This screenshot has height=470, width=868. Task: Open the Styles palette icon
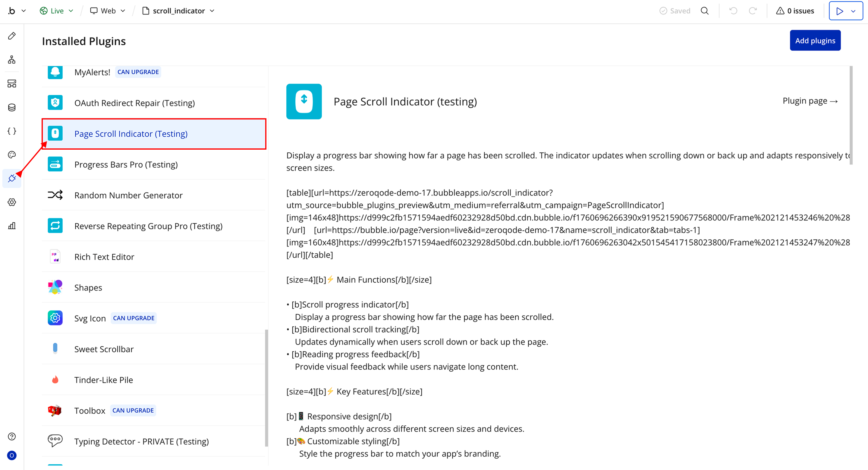point(12,155)
